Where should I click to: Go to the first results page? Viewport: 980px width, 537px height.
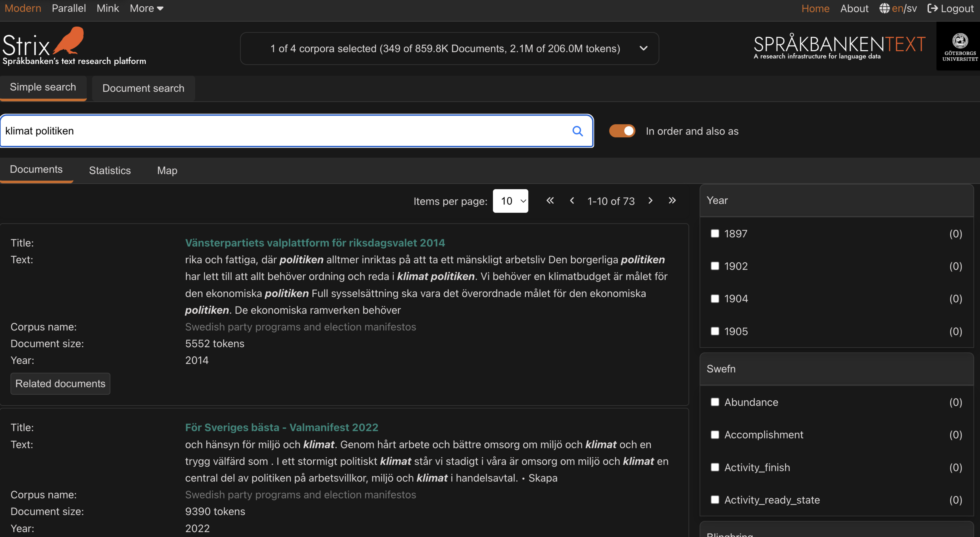pyautogui.click(x=550, y=201)
